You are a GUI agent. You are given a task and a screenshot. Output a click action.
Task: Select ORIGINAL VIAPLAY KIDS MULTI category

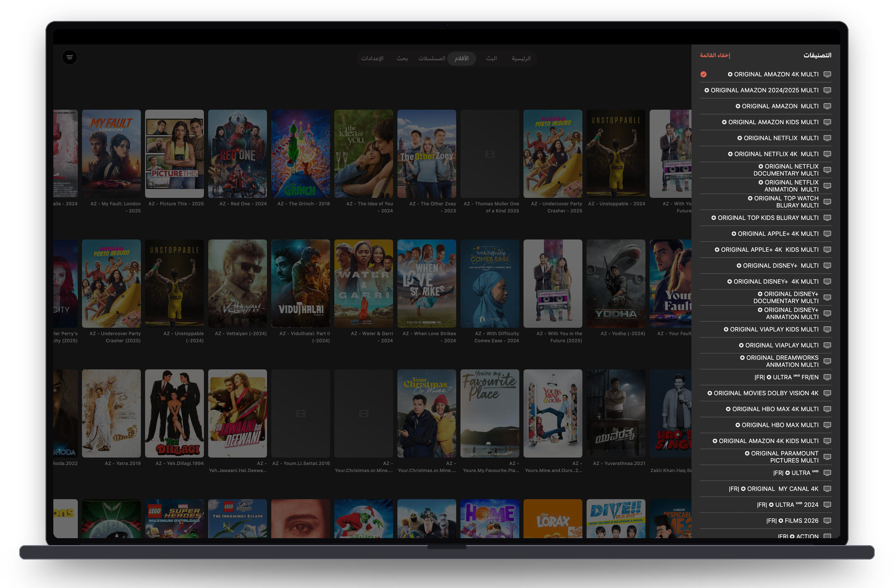point(765,329)
